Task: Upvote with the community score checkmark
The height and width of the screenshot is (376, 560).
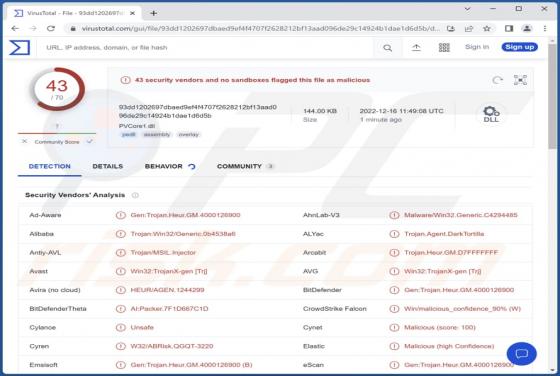Action: pos(89,141)
